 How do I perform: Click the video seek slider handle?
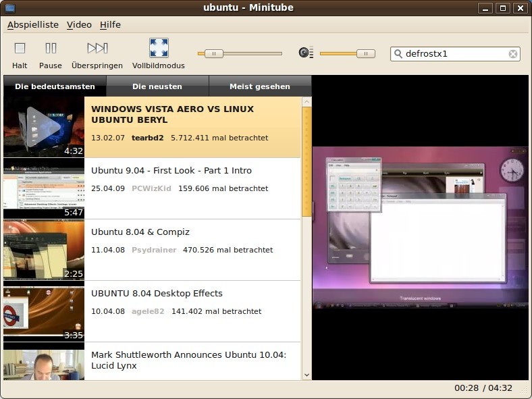point(214,53)
